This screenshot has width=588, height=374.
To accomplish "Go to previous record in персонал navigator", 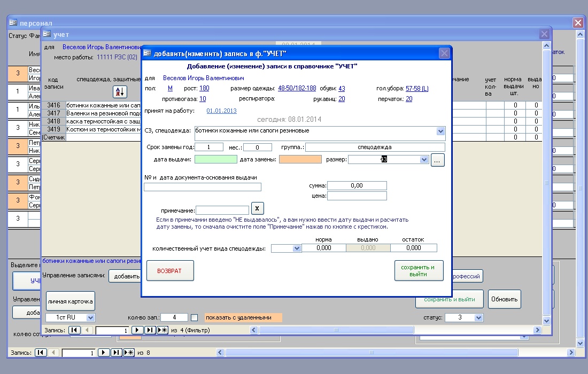I will 53,353.
